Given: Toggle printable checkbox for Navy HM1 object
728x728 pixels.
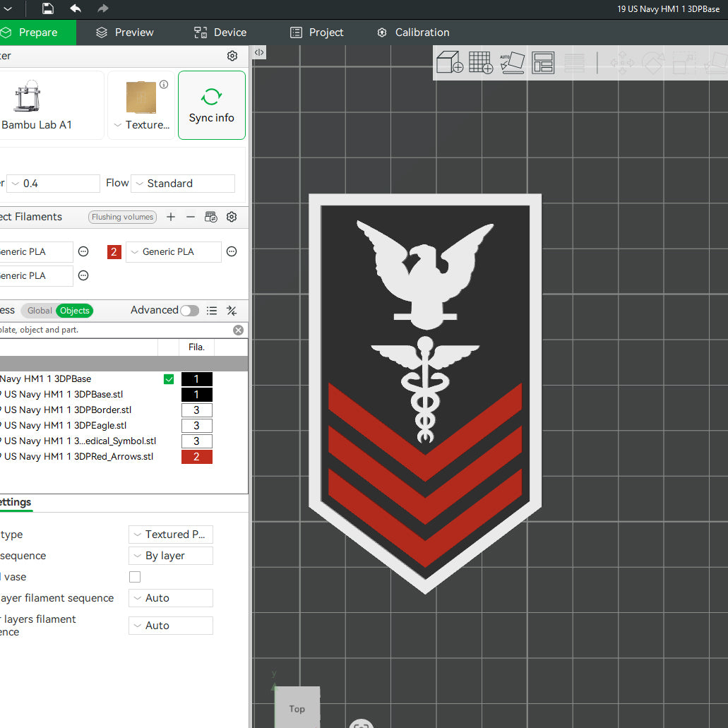Looking at the screenshot, I should pos(169,379).
